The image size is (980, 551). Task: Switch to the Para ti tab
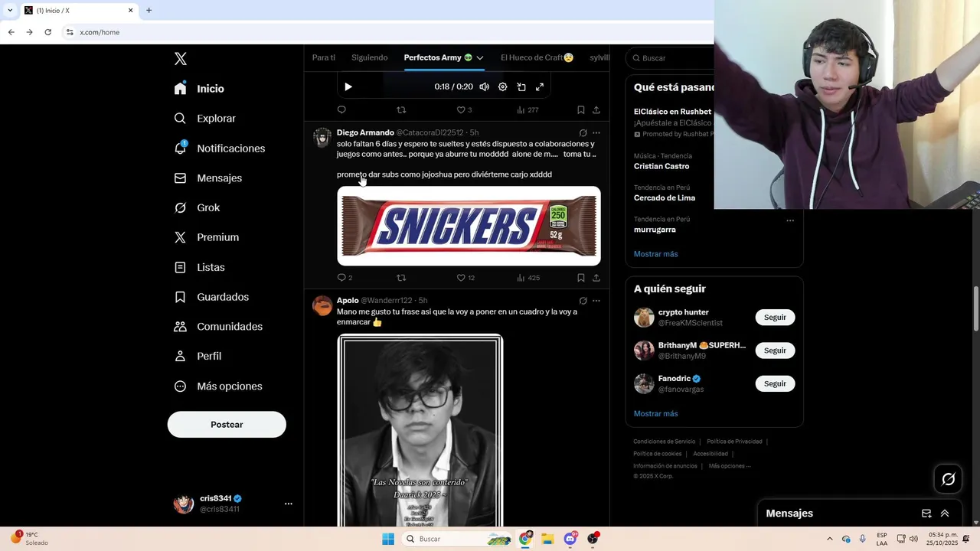tap(324, 57)
